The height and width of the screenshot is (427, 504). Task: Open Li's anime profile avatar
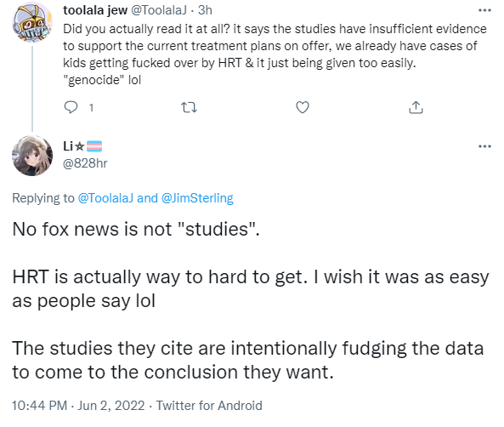pos(32,156)
